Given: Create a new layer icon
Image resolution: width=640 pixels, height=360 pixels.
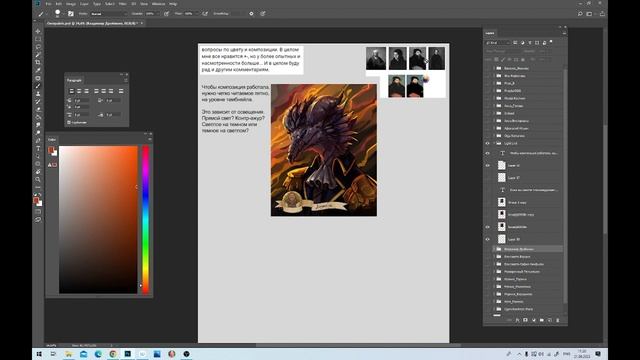Looking at the screenshot, I should pyautogui.click(x=550, y=320).
